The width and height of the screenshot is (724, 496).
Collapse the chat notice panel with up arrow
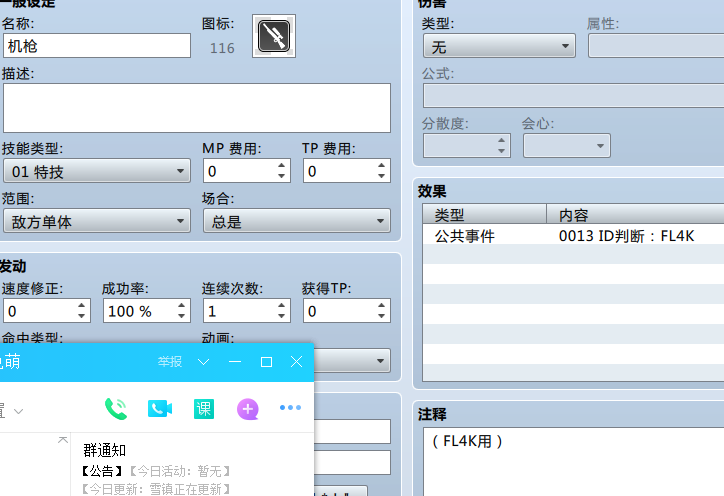point(63,440)
